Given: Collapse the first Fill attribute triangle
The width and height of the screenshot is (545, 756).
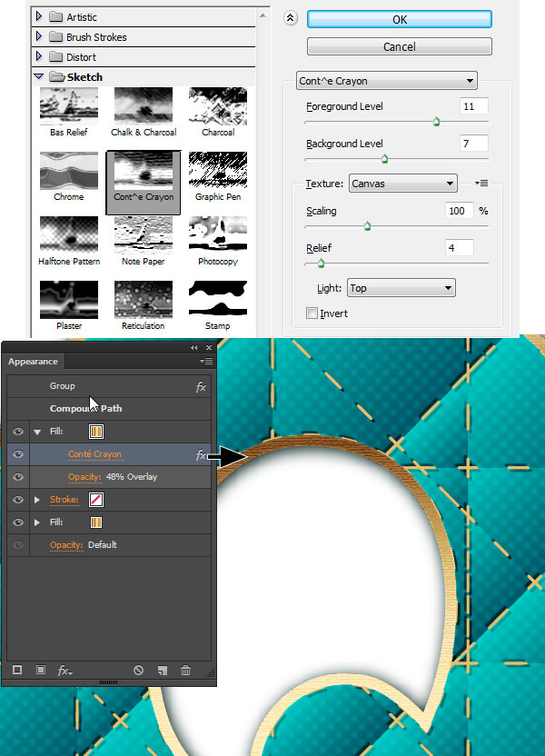Looking at the screenshot, I should pyautogui.click(x=37, y=432).
